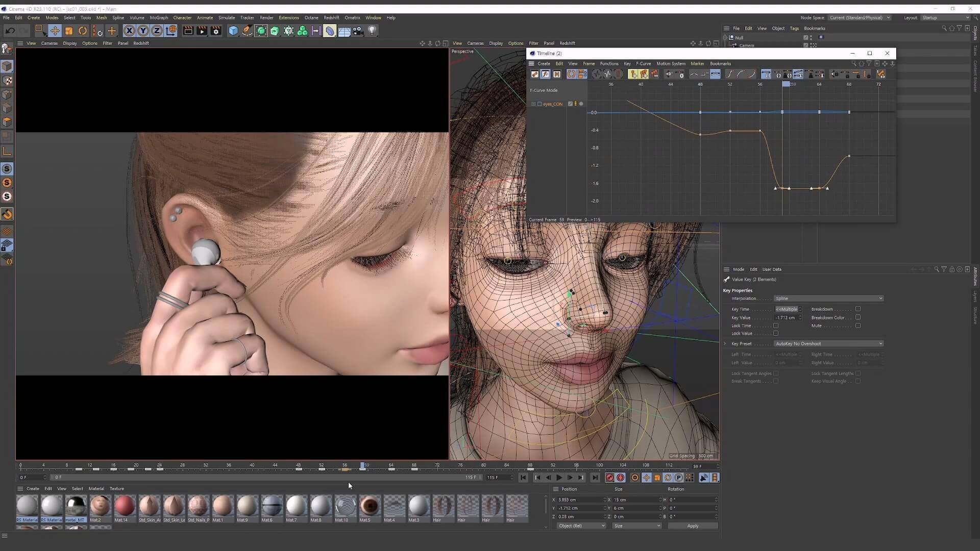The image size is (980, 551).
Task: Click the Apply button in coordinates
Action: pos(693,526)
